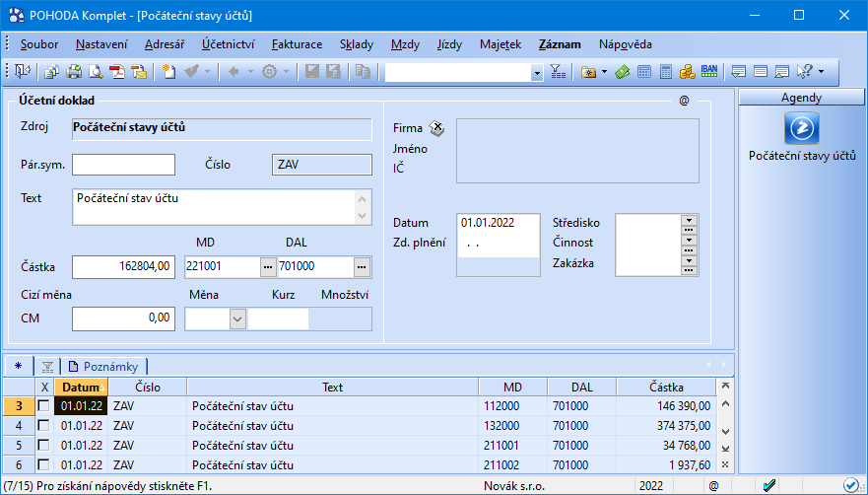Select amount cell 374 375,00
868x495 pixels.
(x=666, y=426)
